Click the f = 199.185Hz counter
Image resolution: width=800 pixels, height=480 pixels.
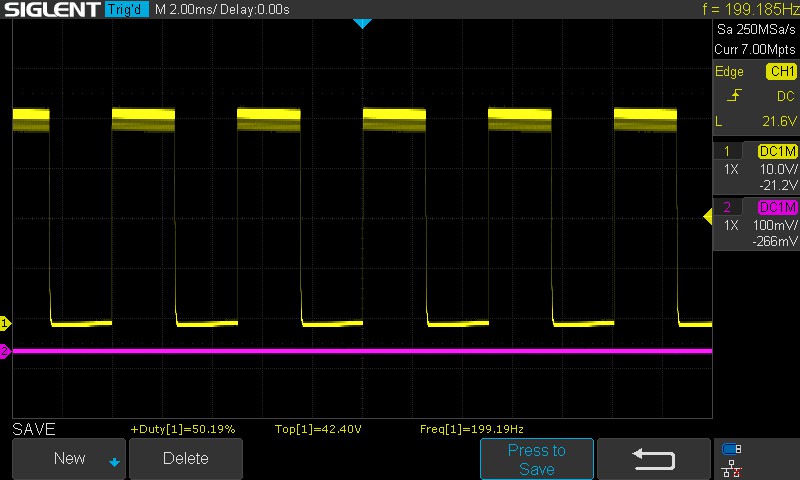[x=751, y=9]
